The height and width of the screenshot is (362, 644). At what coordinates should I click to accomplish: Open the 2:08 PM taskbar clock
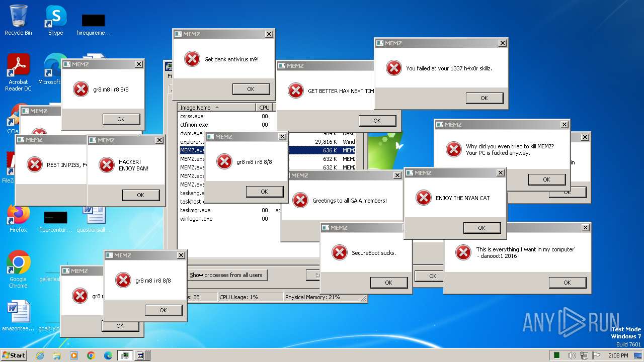tap(618, 355)
